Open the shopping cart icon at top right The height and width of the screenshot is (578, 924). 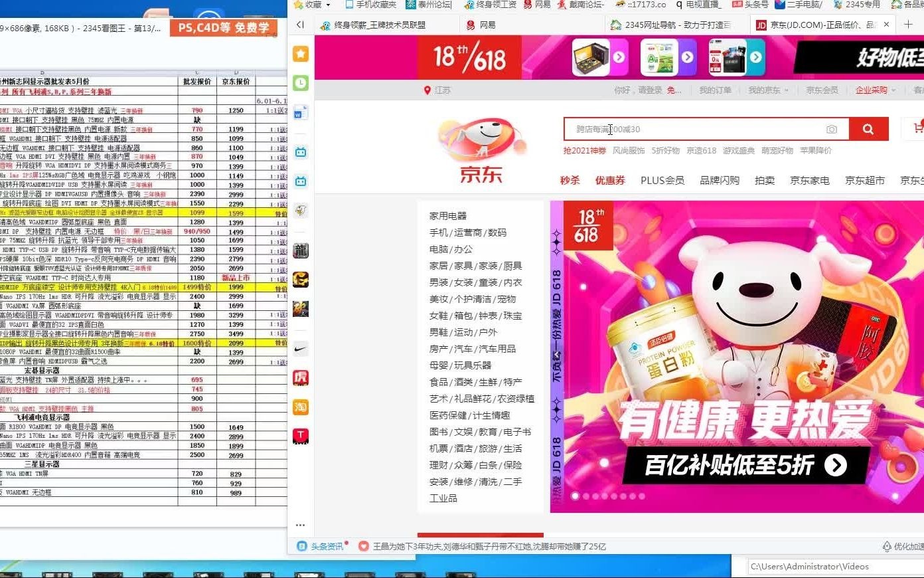(919, 128)
